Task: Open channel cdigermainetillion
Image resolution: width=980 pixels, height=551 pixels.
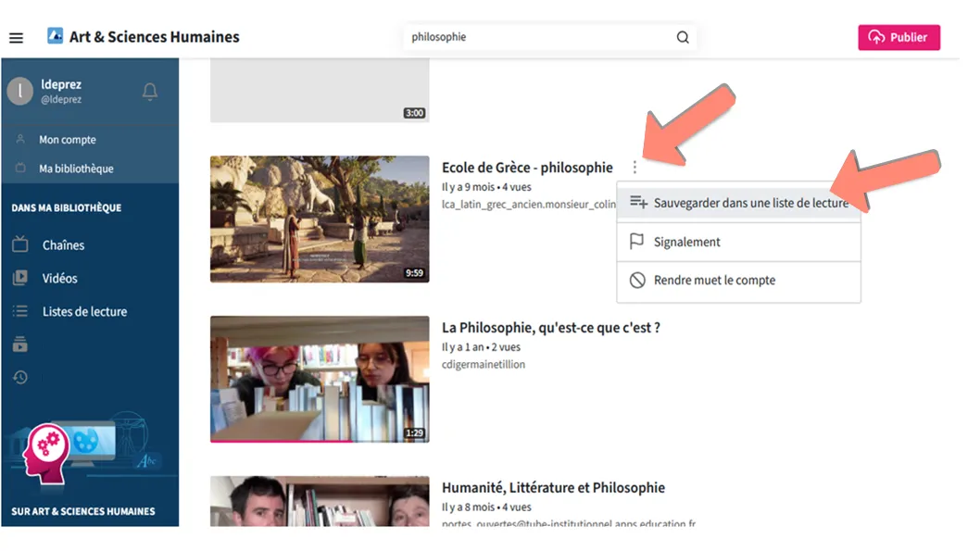Action: 484,365
